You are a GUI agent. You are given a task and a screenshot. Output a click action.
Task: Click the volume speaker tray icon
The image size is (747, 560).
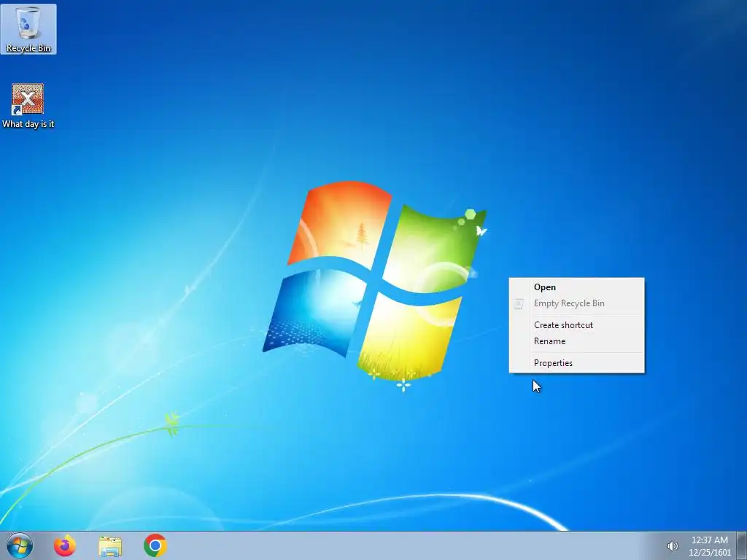click(x=672, y=546)
